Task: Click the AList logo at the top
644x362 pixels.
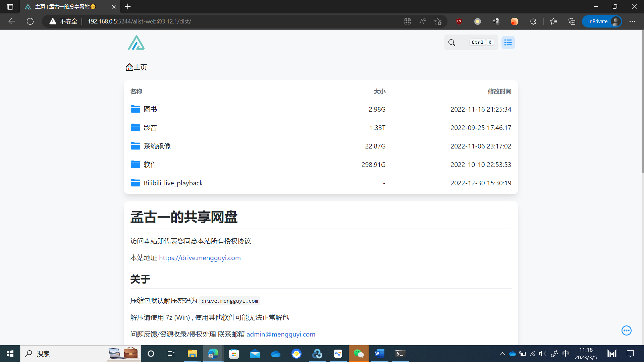Action: (136, 43)
